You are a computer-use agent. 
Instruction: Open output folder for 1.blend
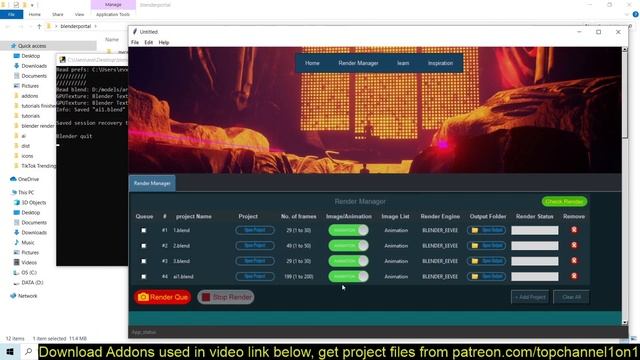point(487,230)
